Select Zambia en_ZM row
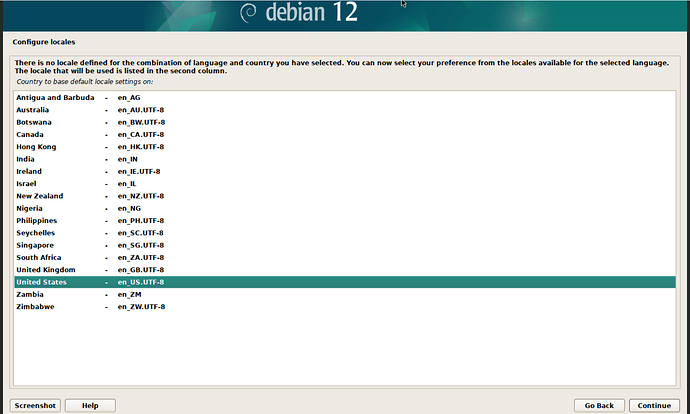The image size is (690, 414). coord(345,295)
